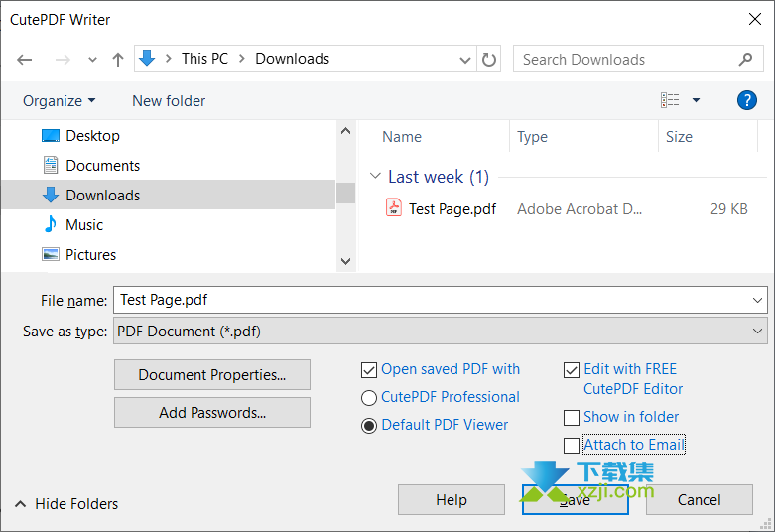775x532 pixels.
Task: Open Document Properties dialog
Action: [212, 375]
